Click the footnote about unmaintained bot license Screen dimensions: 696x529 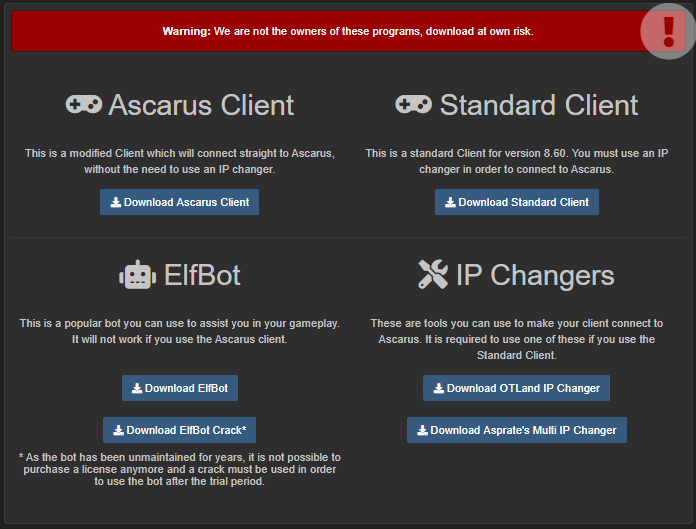(x=179, y=469)
